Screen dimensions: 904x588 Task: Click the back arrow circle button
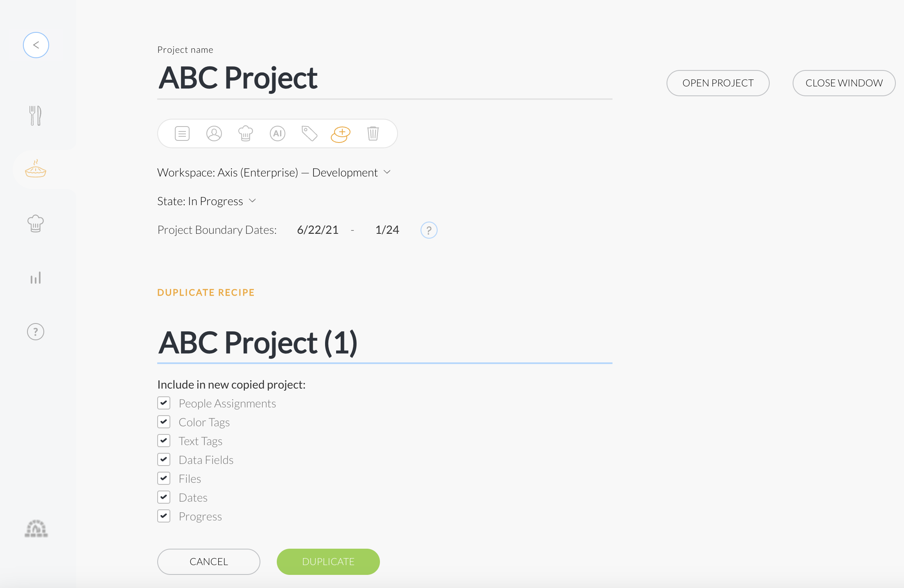(36, 45)
